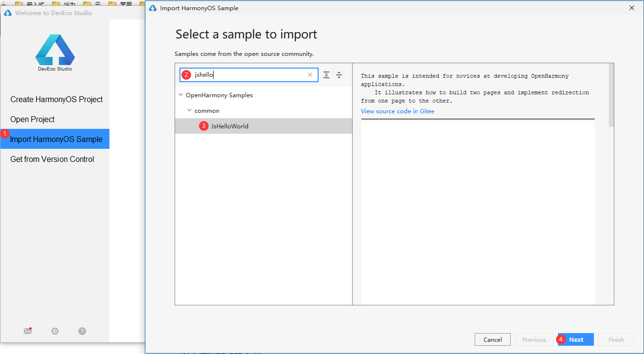Select the JsHelloWorld sample
Viewport: 644px width, 354px height.
264,126
